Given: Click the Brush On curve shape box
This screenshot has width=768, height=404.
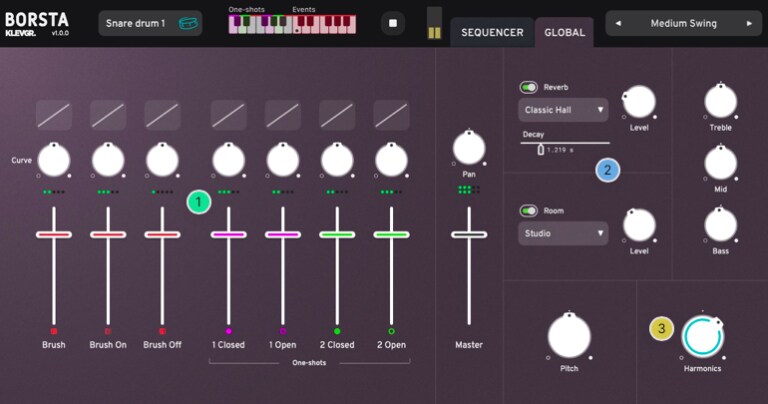Looking at the screenshot, I should click(x=108, y=115).
